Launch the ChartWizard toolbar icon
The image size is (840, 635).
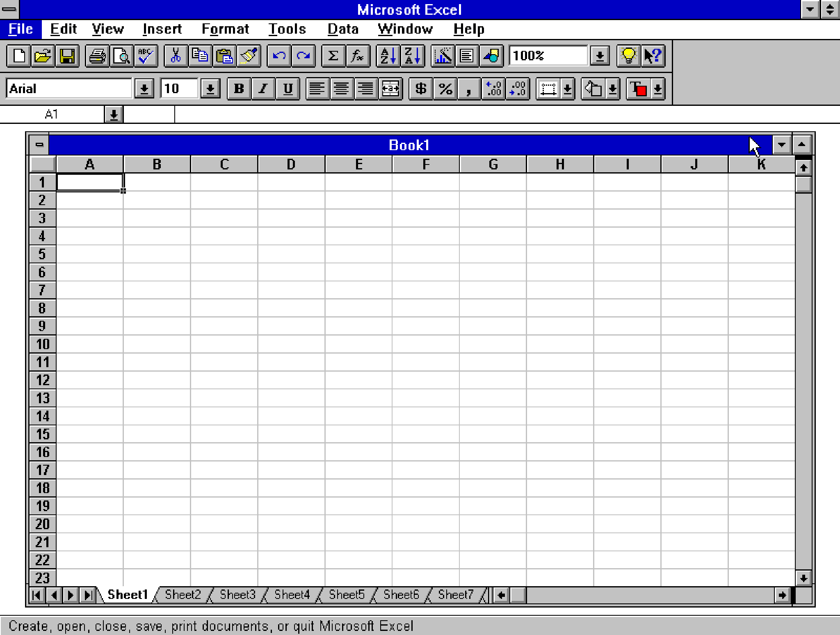(x=443, y=56)
